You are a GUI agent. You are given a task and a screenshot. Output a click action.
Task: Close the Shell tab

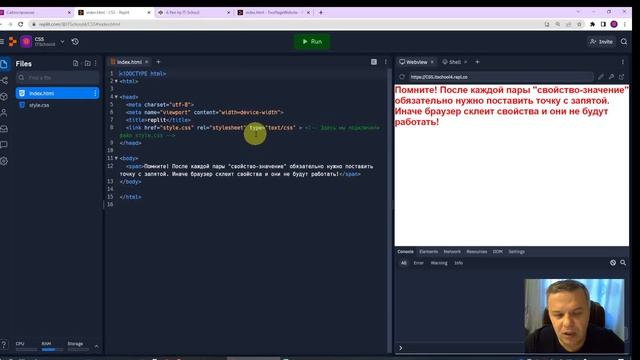pos(465,62)
